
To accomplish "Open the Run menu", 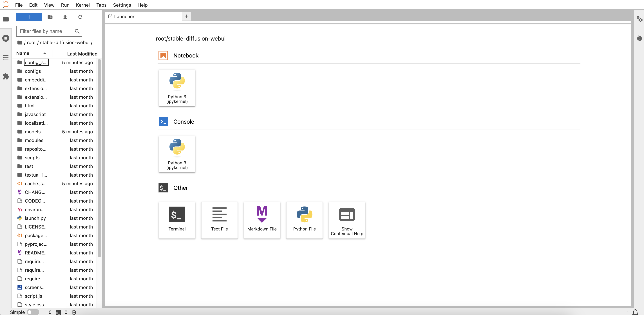I will pos(65,5).
